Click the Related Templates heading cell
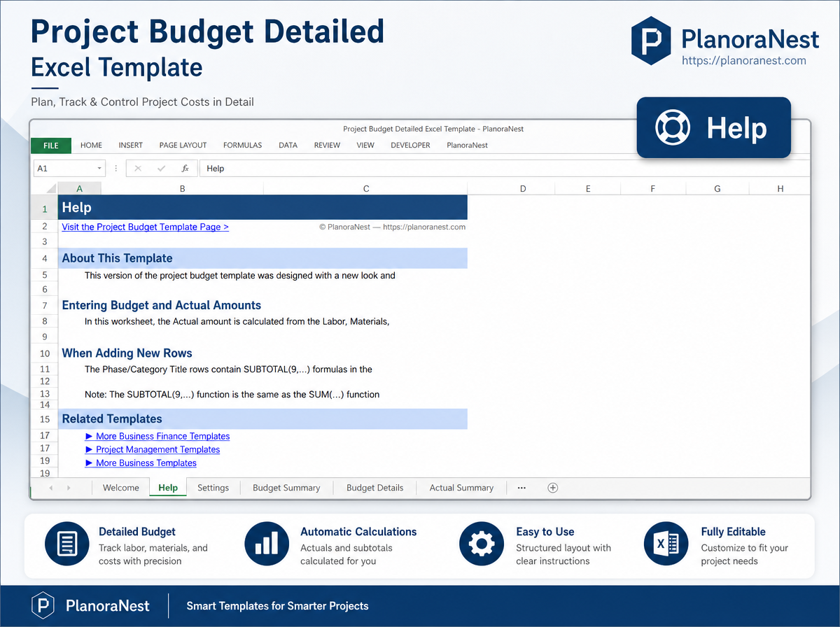 point(262,418)
